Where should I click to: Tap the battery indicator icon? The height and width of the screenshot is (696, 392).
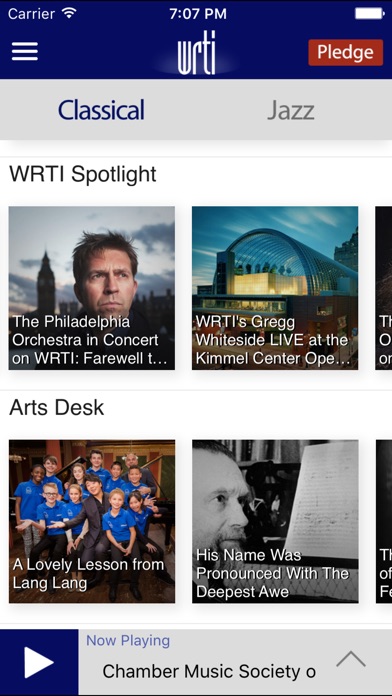click(x=369, y=13)
